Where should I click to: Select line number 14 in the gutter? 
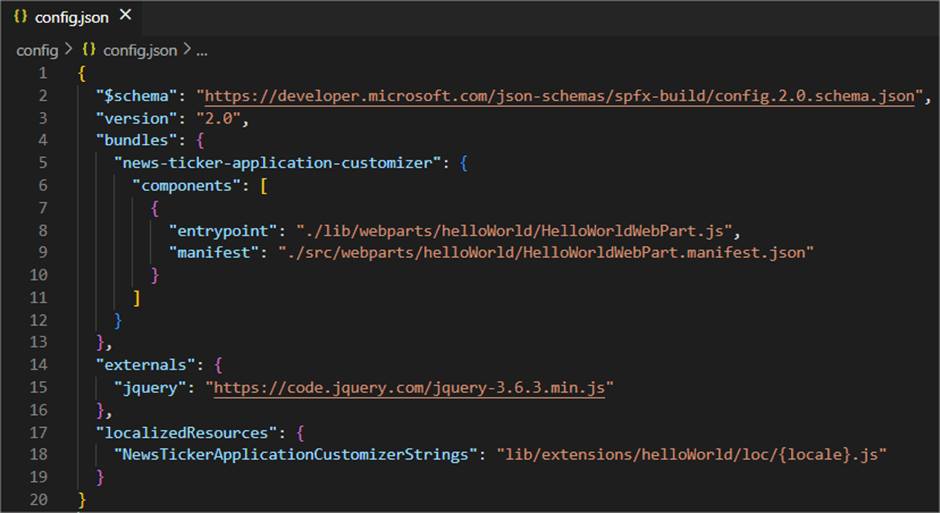coord(38,364)
